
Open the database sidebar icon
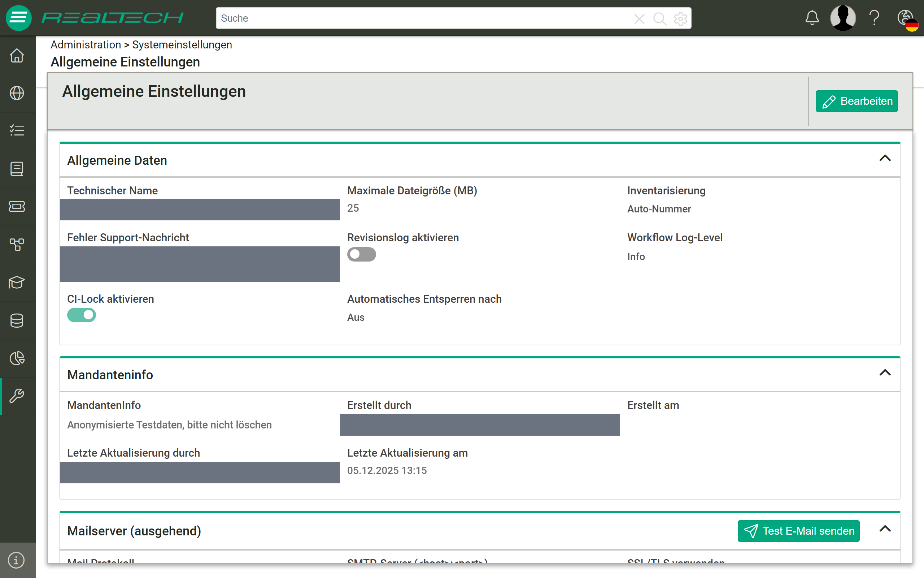point(17,320)
